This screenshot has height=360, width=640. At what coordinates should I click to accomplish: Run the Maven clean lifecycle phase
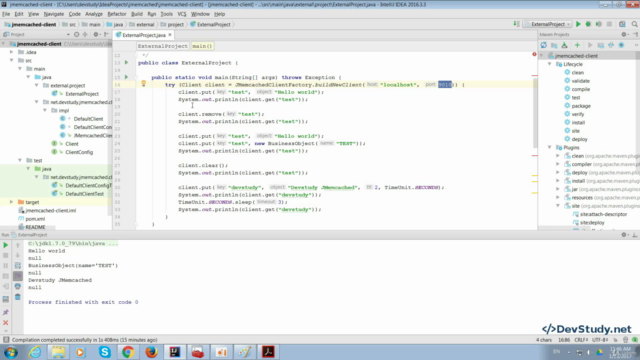pyautogui.click(x=578, y=72)
